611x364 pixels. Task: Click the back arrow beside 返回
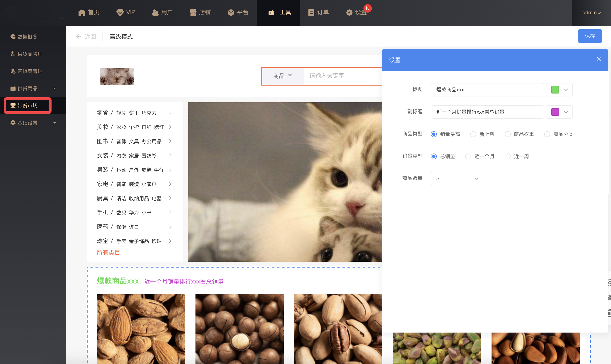79,36
